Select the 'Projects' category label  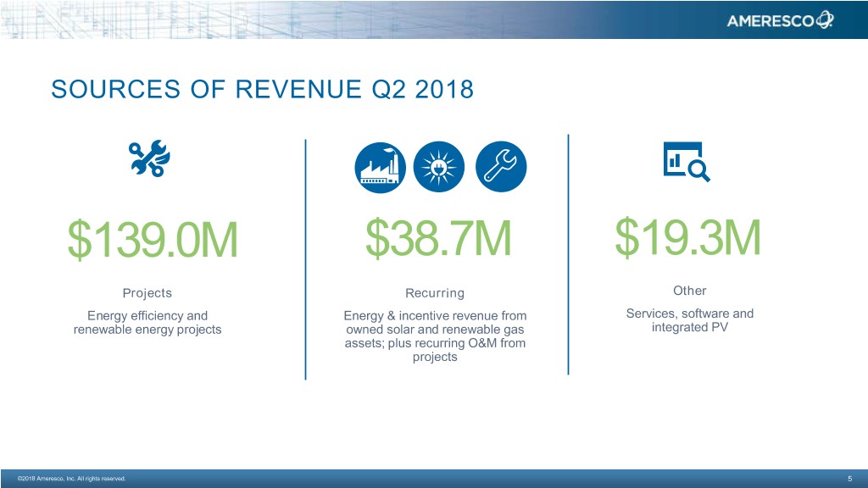click(147, 293)
